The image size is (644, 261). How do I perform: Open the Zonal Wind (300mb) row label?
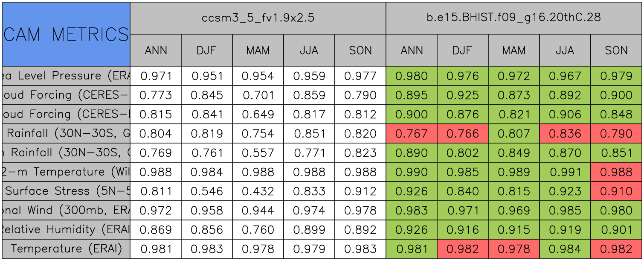[66, 211]
